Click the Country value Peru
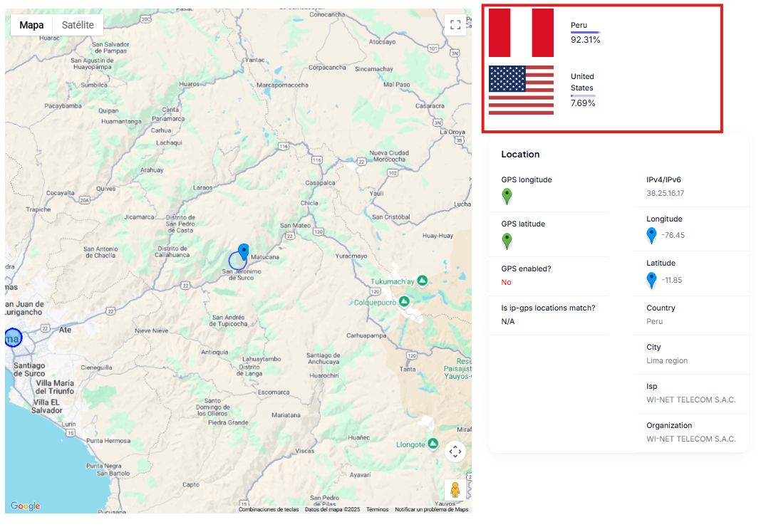This screenshot has height=532, width=766. (655, 321)
